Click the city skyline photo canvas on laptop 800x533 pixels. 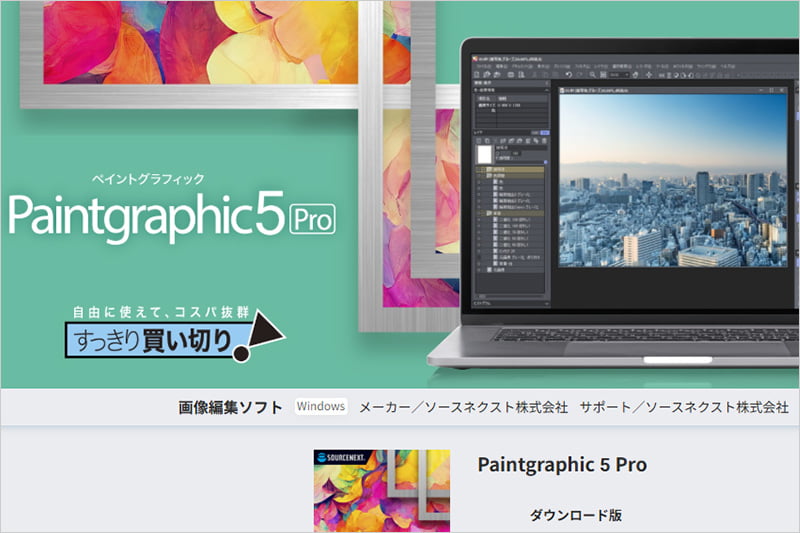click(x=673, y=180)
